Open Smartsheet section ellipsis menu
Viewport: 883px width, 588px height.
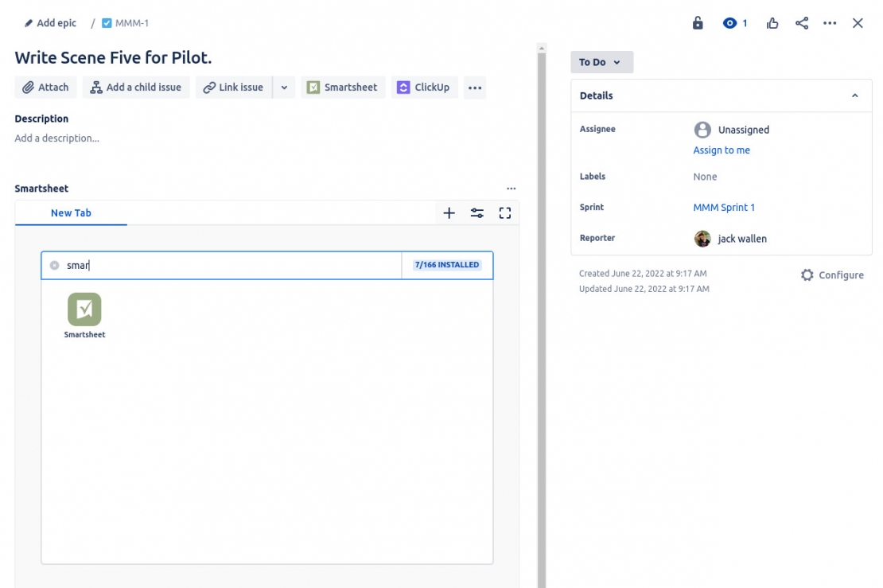point(511,188)
